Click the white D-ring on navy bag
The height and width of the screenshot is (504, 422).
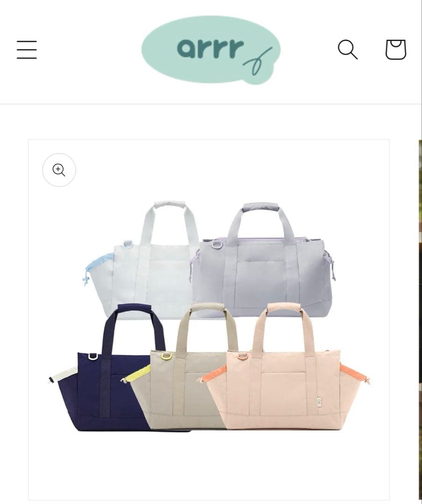pyautogui.click(x=93, y=357)
